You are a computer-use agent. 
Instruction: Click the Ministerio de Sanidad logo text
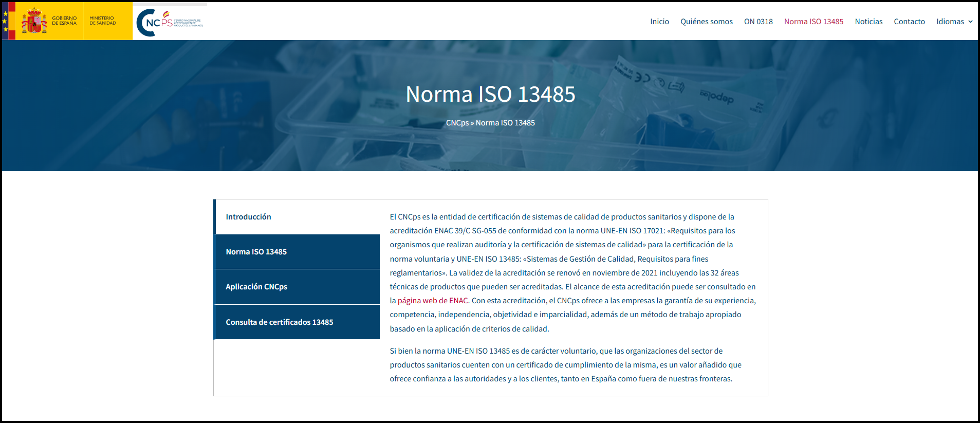click(103, 21)
